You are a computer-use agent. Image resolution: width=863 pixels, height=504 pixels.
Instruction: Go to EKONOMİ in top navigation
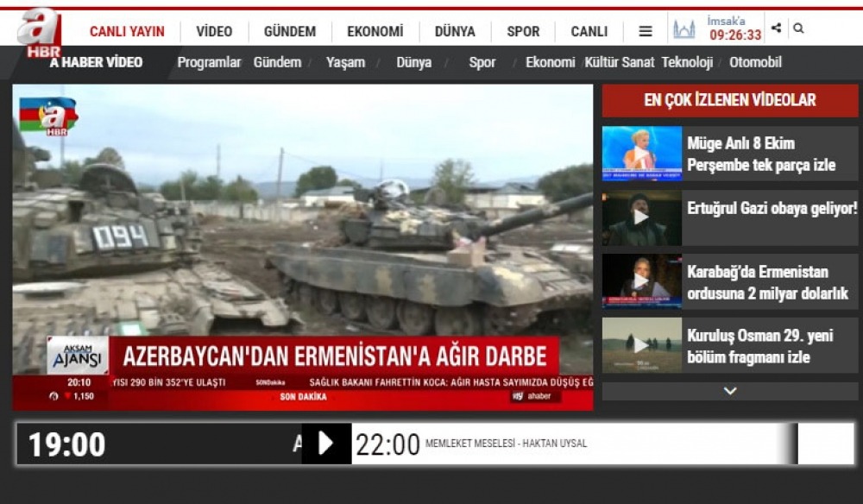click(375, 32)
